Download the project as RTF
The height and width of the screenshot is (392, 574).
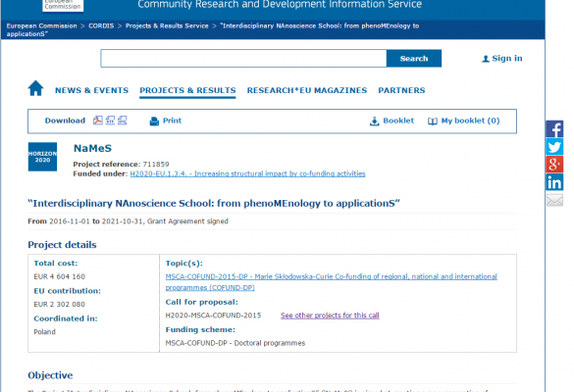(x=110, y=121)
